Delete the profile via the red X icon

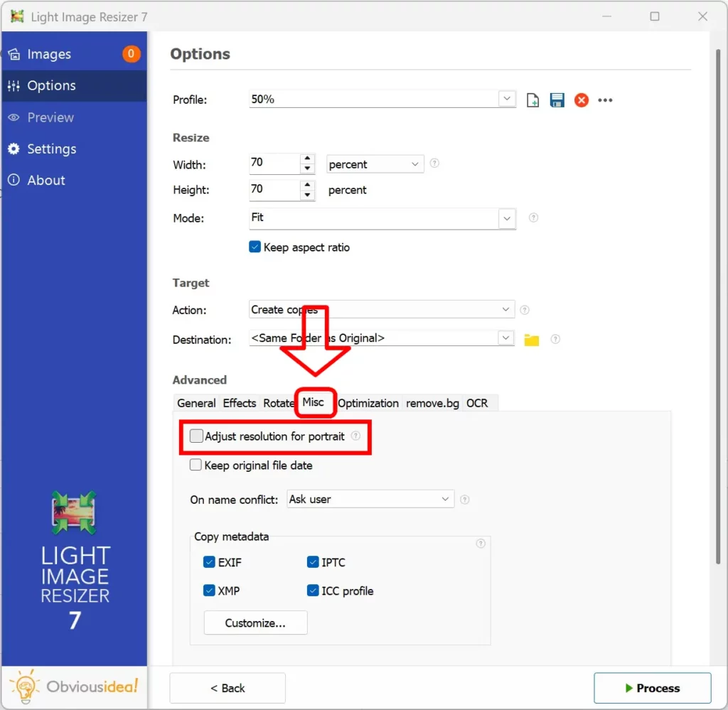click(x=581, y=99)
